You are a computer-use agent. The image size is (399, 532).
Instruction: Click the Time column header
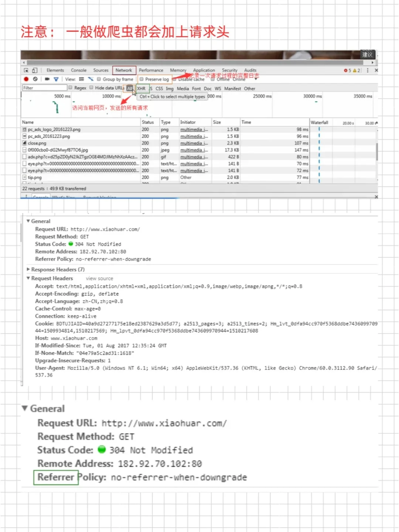click(x=274, y=122)
